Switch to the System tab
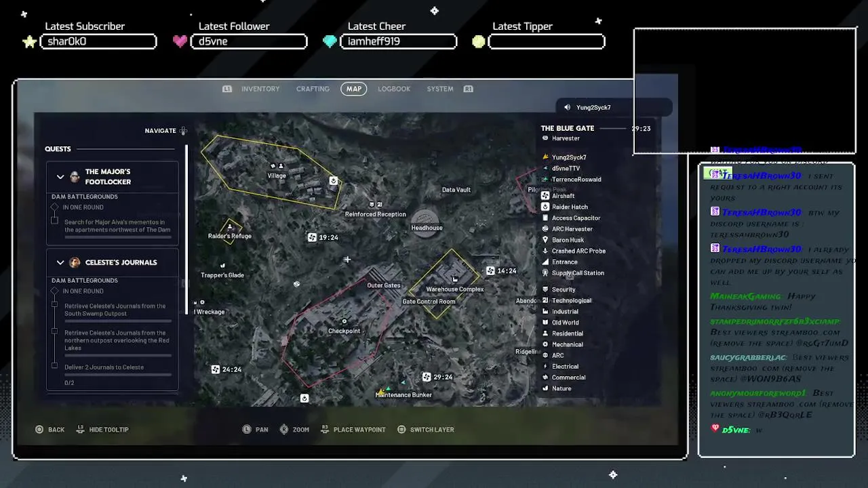Screen dimensions: 868x488 [440, 89]
